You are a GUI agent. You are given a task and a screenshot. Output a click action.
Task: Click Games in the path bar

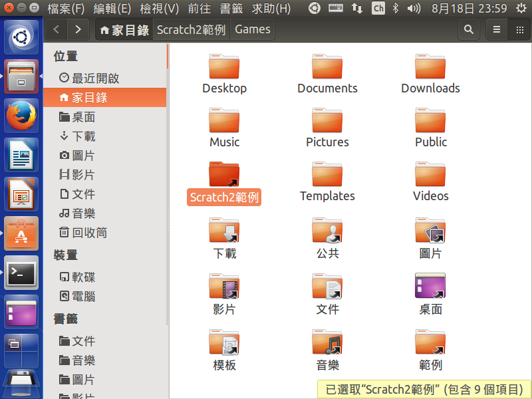253,30
